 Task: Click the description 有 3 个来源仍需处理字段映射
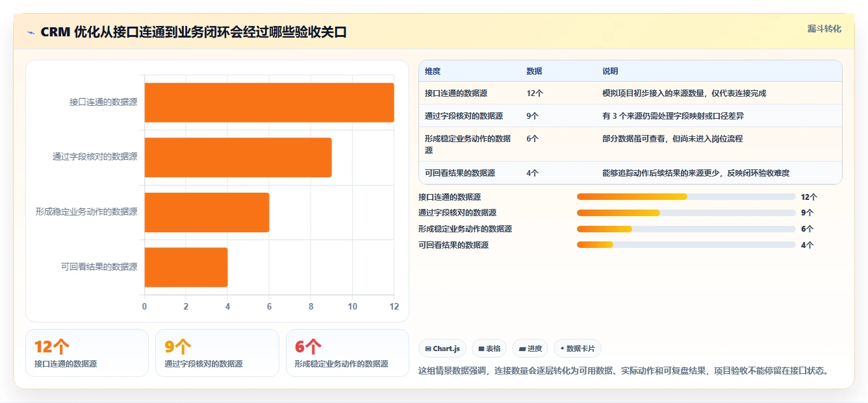[x=673, y=116]
